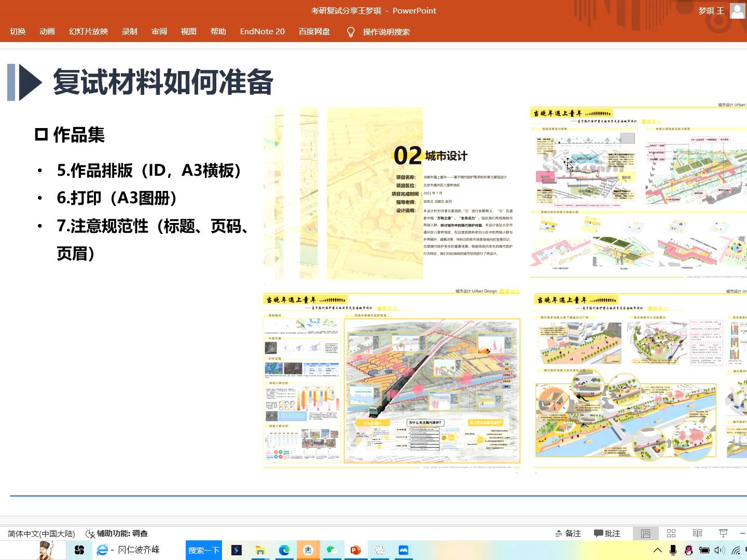The image size is (747, 560).
Task: Open the EndNote 20 tab
Action: 262,32
